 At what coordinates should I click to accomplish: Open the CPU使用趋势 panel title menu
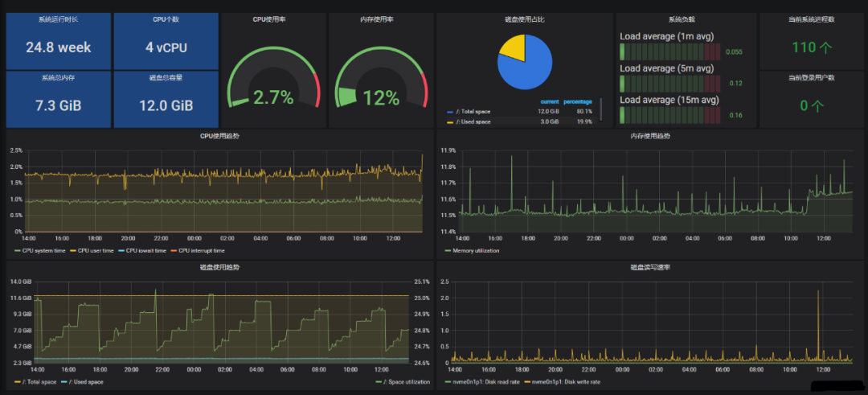click(219, 136)
